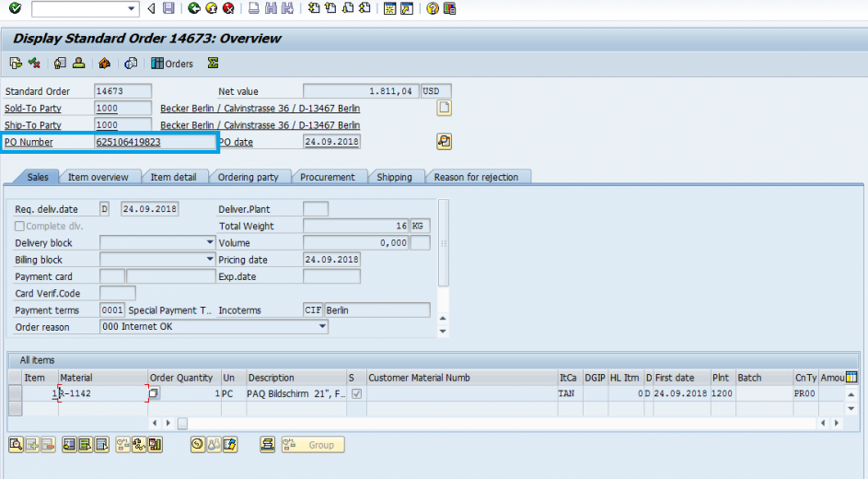868x479 pixels.
Task: Click the Ship-To Party label link
Action: [x=32, y=125]
